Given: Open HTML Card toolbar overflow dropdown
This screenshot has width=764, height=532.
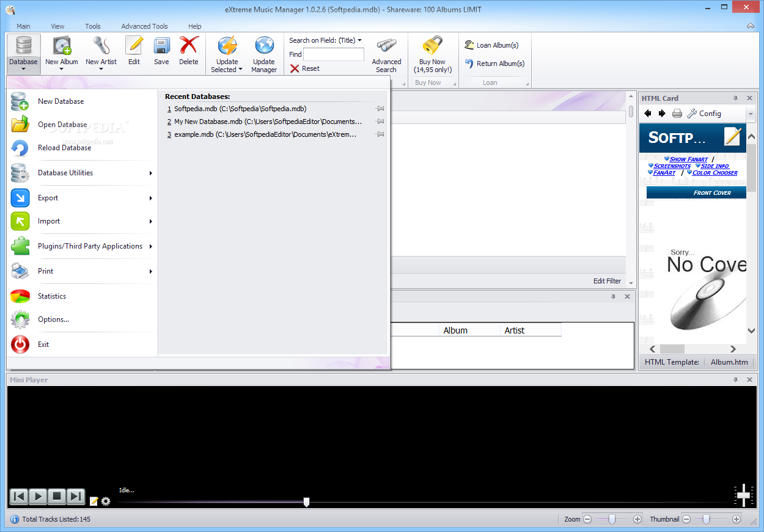Looking at the screenshot, I should (x=751, y=114).
